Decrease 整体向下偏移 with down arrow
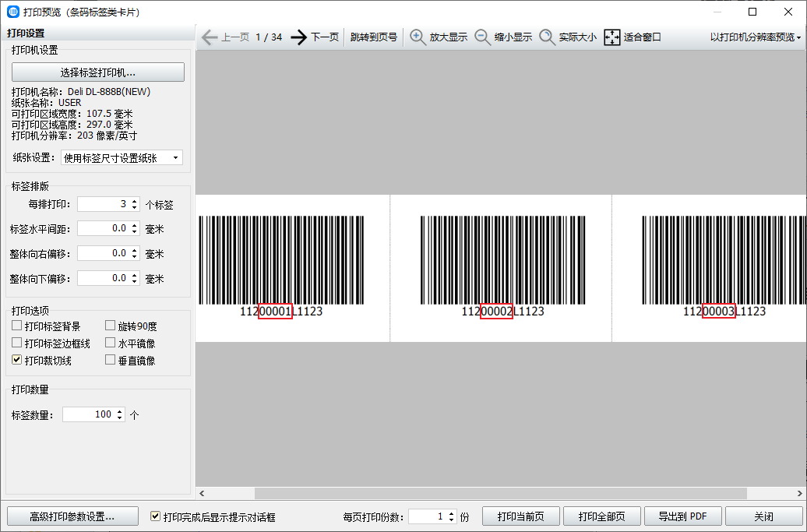Image resolution: width=807 pixels, height=532 pixels. click(x=134, y=281)
